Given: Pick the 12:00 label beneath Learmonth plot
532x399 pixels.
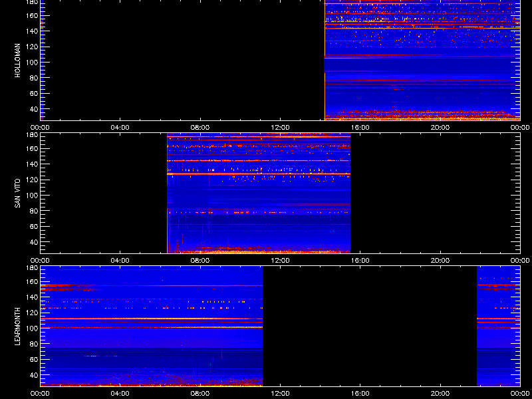Looking at the screenshot, I should click(280, 394).
